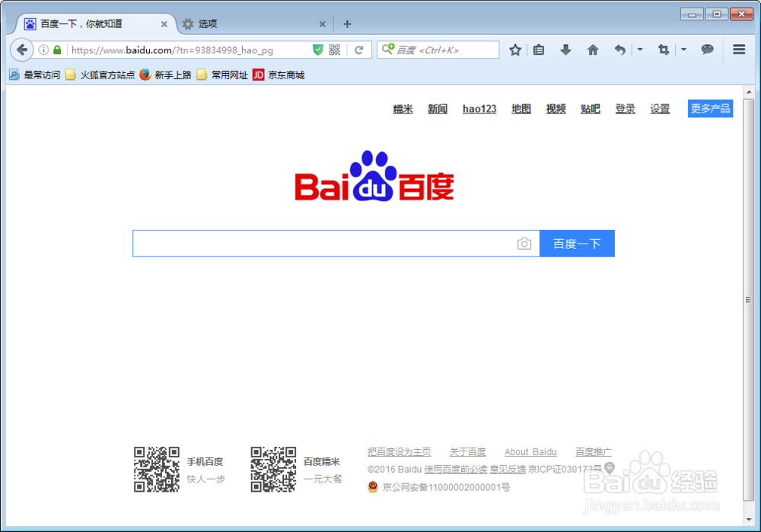Open the chat bubble icon
The image size is (761, 532).
coord(707,49)
